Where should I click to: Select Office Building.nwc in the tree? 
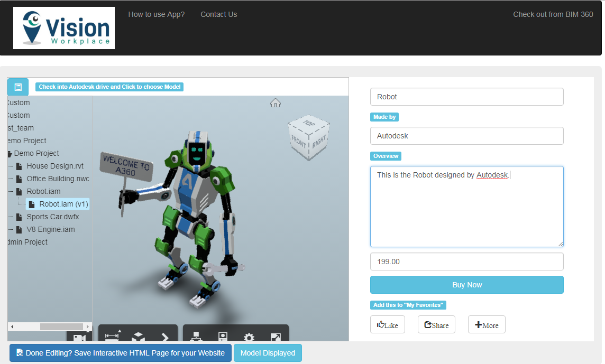[58, 179]
